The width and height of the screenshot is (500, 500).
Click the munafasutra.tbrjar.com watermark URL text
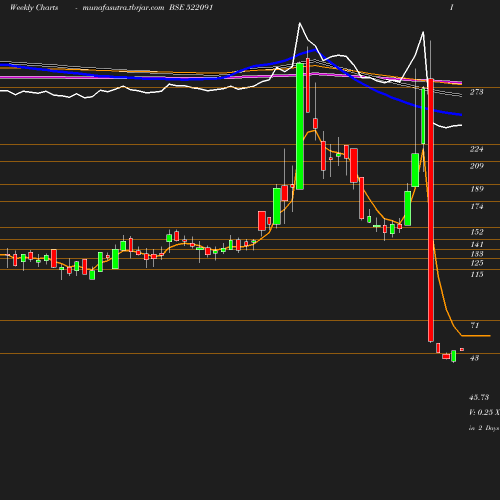point(123,8)
